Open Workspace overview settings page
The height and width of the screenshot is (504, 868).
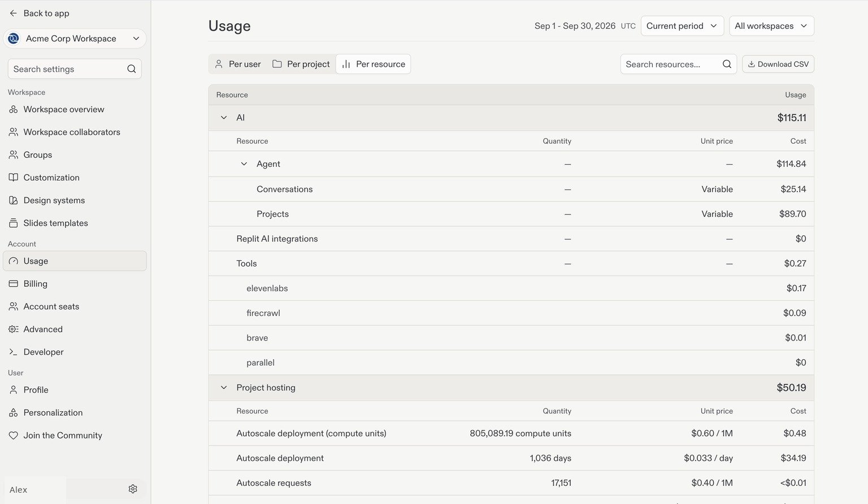[x=75, y=109]
